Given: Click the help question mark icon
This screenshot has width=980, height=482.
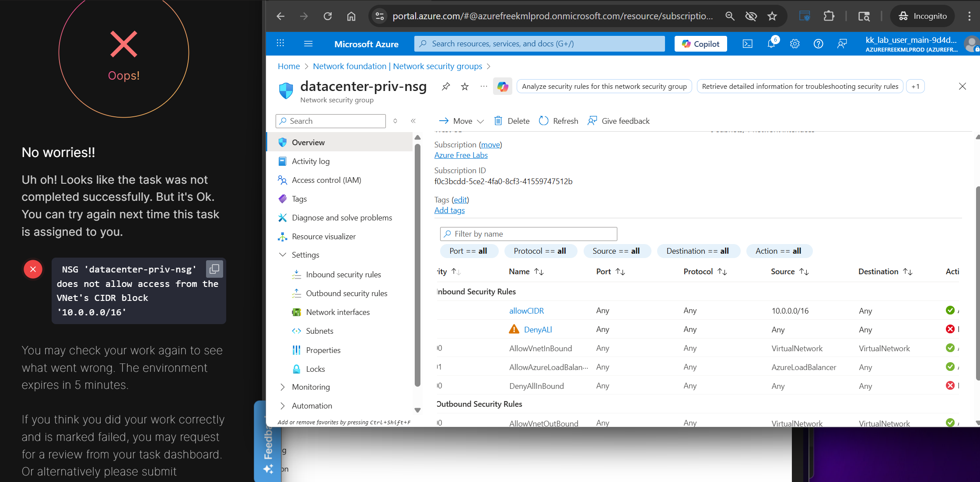Looking at the screenshot, I should click(x=818, y=44).
